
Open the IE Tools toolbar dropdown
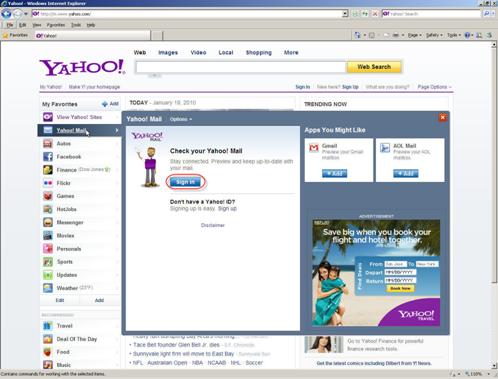pos(454,35)
